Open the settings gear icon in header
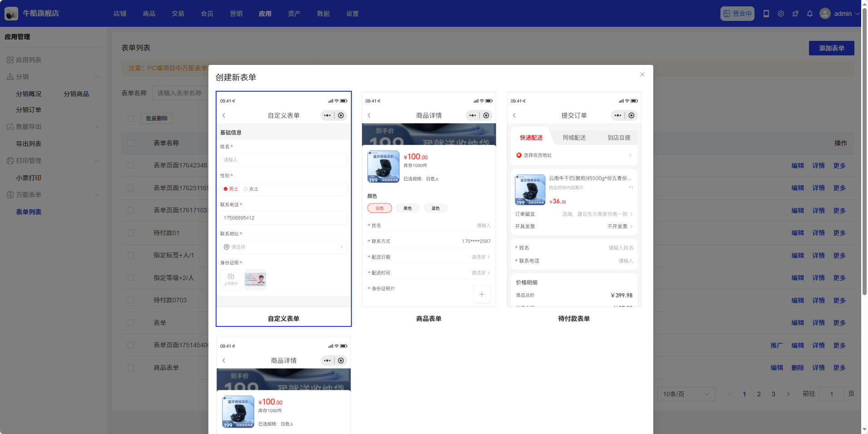This screenshot has width=868, height=434. (780, 14)
